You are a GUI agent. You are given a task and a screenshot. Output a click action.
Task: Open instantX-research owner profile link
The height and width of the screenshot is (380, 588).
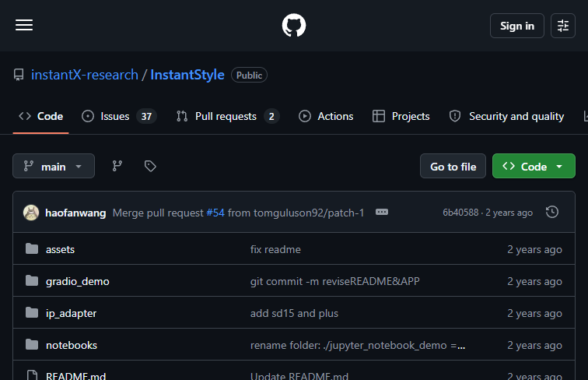(x=85, y=75)
